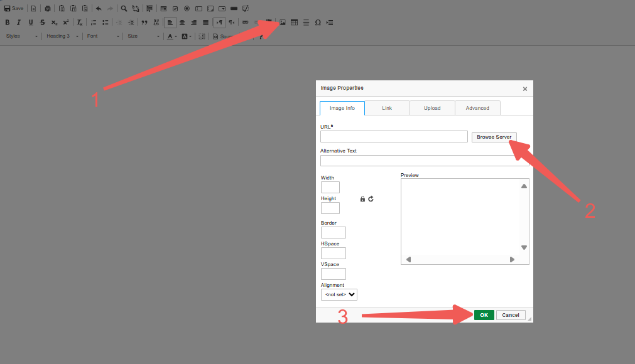Insert a Textarea form element
The width and height of the screenshot is (635, 364).
[210, 9]
